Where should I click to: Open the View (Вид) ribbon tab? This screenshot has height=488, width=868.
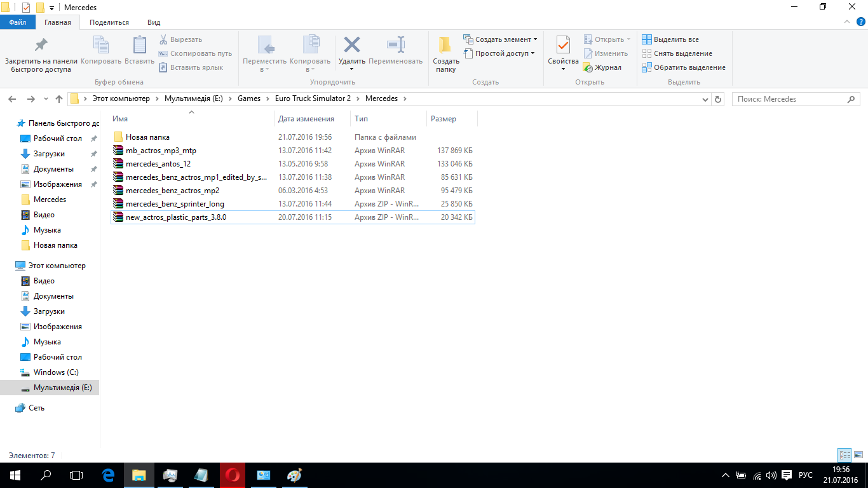154,22
